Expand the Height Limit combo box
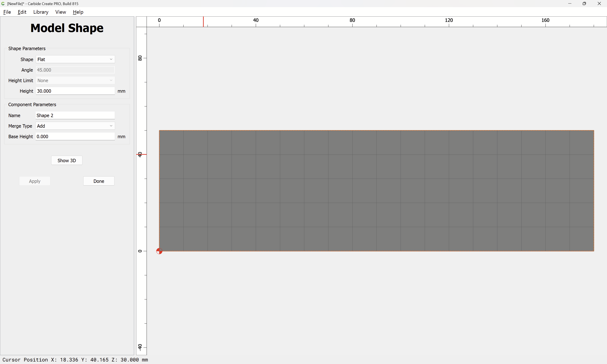 pyautogui.click(x=75, y=80)
